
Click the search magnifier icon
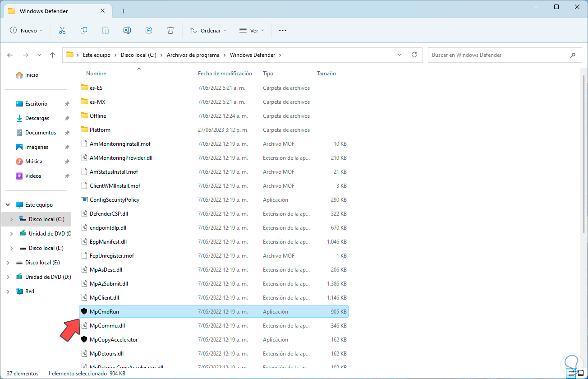pyautogui.click(x=573, y=55)
